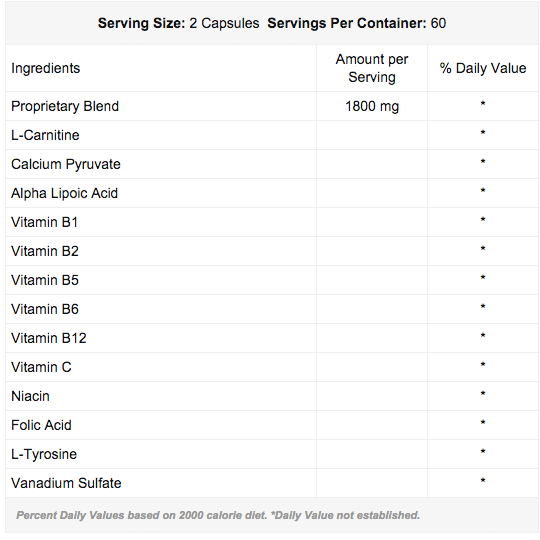Select the L-Carnitine ingredient
Image resolution: width=540 pixels, height=540 pixels.
click(45, 135)
